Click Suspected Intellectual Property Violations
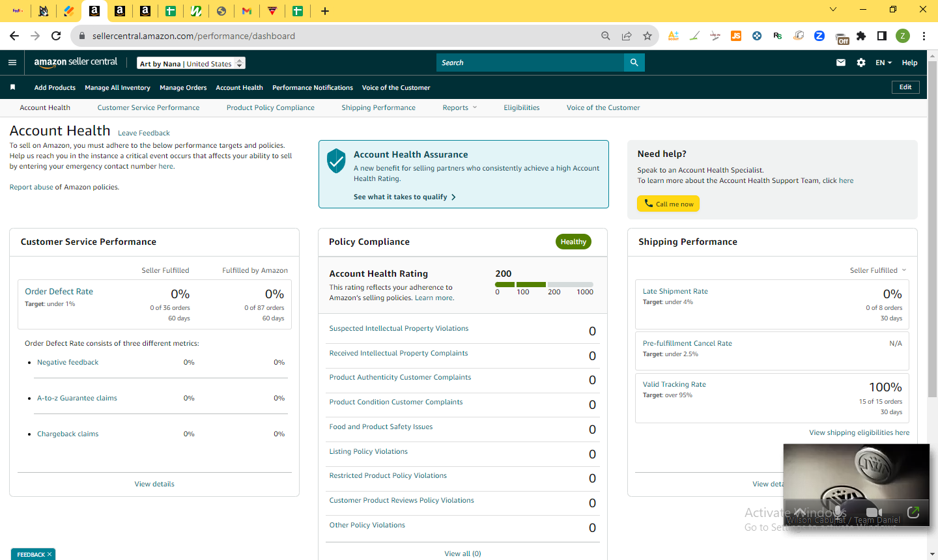Viewport: 938px width, 560px height. 399,328
